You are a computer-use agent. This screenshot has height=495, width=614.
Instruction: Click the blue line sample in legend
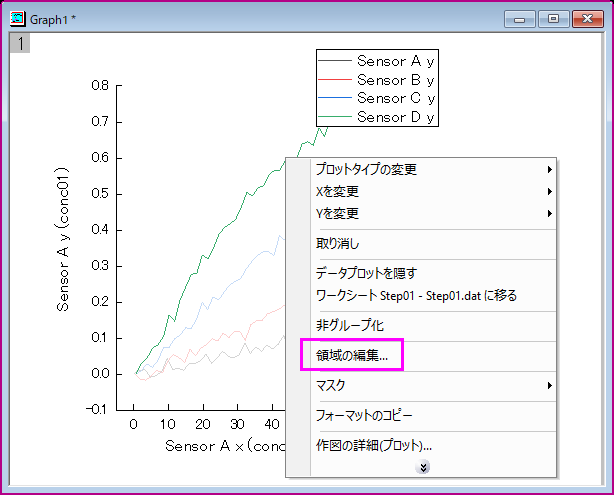click(335, 97)
